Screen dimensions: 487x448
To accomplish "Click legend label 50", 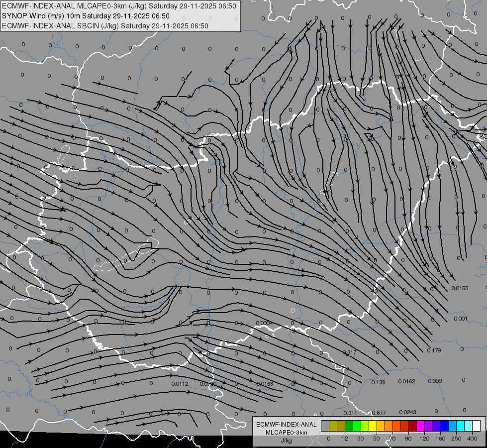I will click(377, 439).
